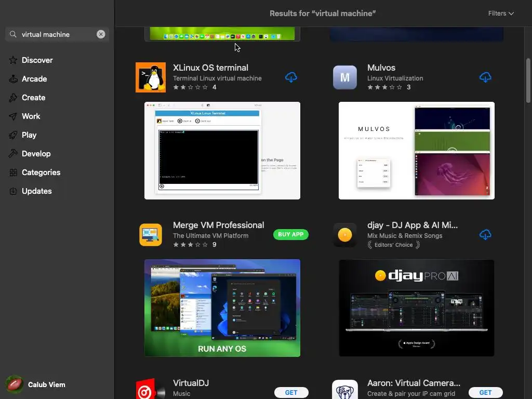Open Calub Viem account avatar
Image resolution: width=532 pixels, height=399 pixels.
click(14, 384)
